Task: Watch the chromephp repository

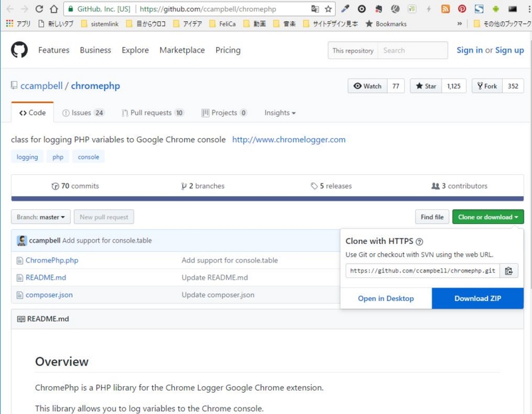Action: (x=368, y=86)
